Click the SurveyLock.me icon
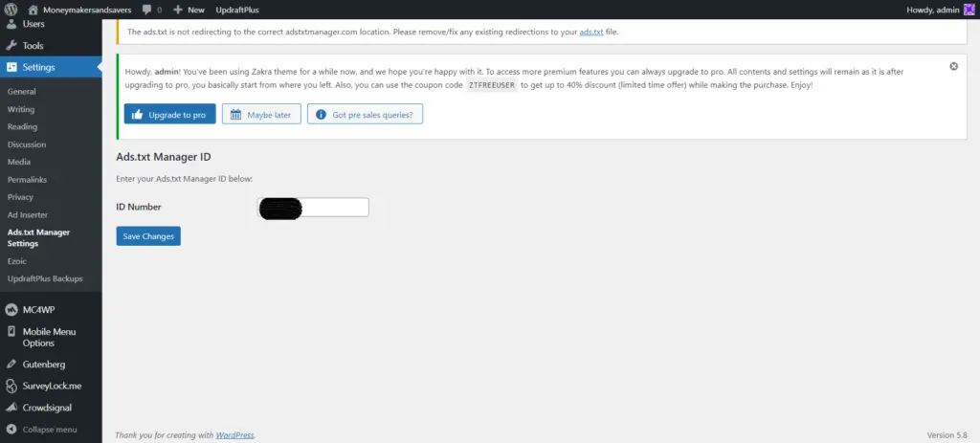Screen dimensions: 980x443 pos(11,386)
